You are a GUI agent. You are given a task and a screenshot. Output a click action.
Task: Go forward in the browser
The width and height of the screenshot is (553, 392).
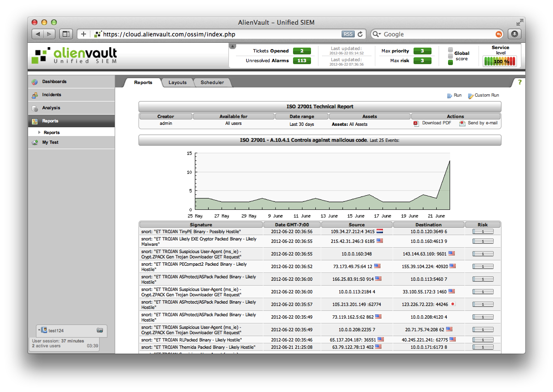50,34
